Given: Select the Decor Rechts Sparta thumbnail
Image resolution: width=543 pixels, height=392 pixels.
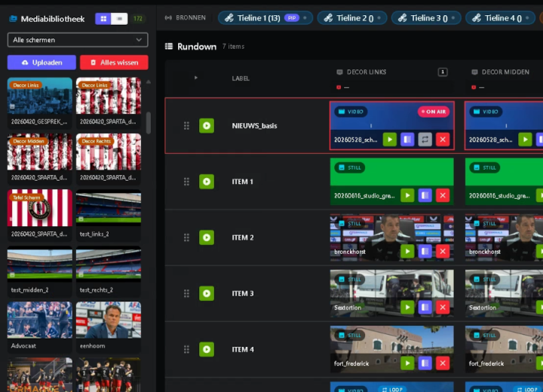Looking at the screenshot, I should pos(109,158).
